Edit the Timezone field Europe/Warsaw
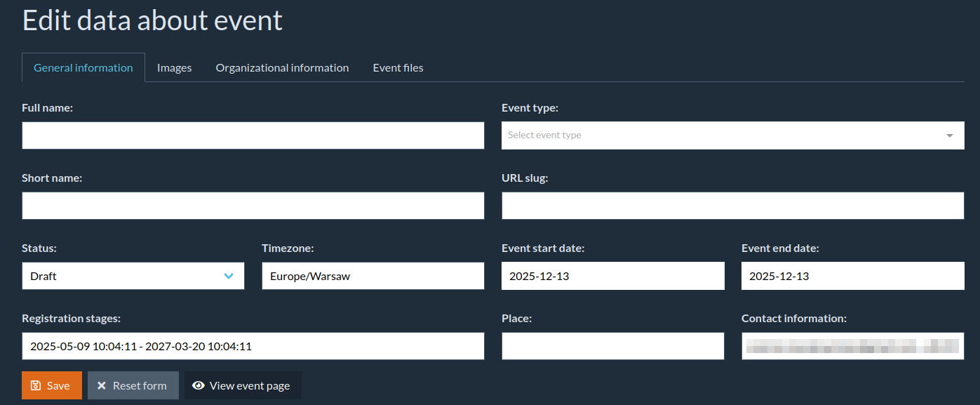 372,276
